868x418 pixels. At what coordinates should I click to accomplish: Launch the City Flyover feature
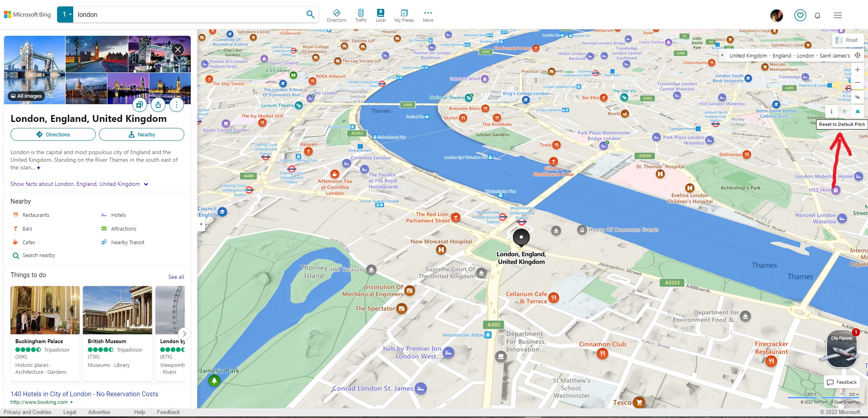841,348
